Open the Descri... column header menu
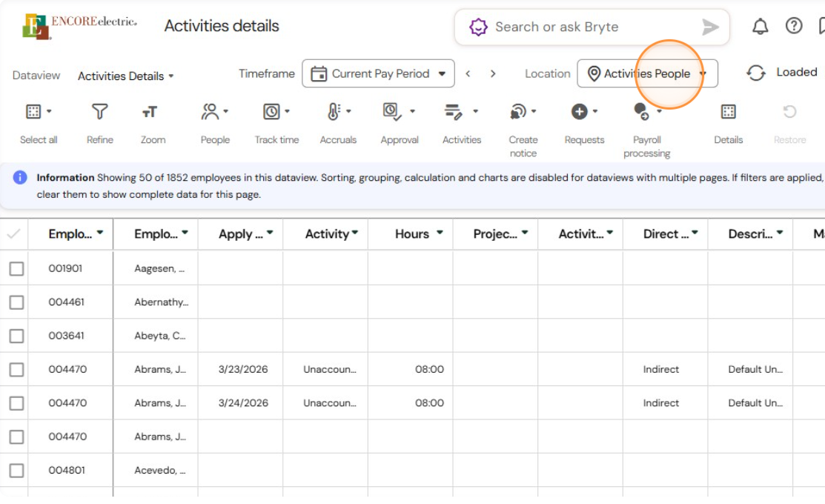This screenshot has height=504, width=825. click(x=780, y=233)
